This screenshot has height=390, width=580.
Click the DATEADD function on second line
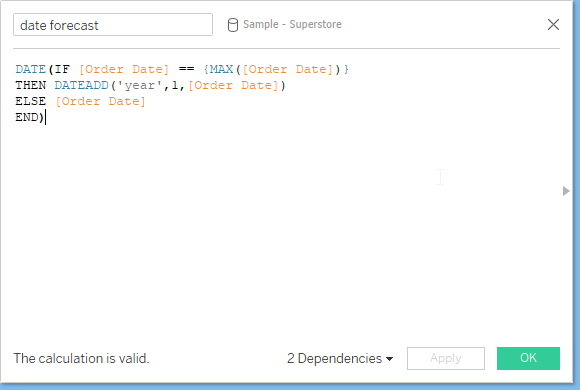(81, 85)
